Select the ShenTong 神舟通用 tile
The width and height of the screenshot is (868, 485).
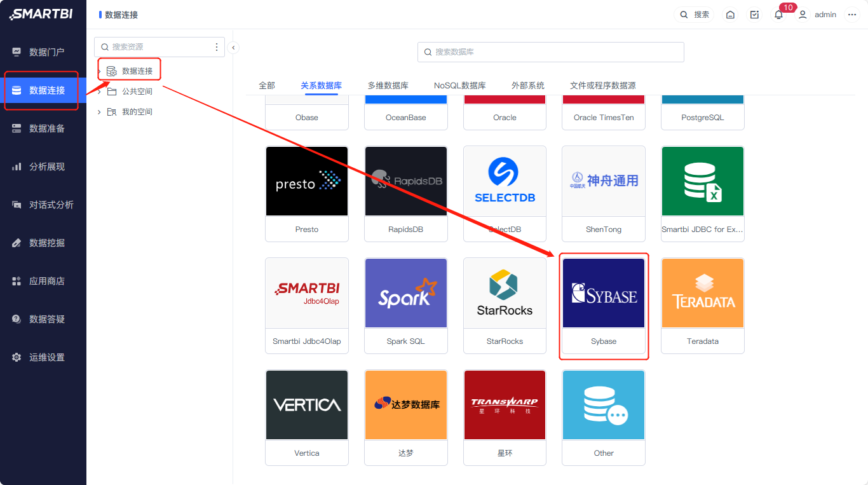[604, 194]
